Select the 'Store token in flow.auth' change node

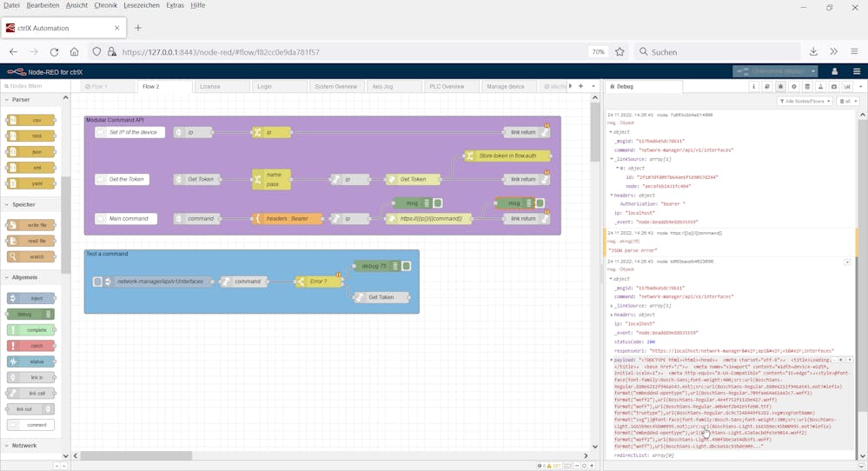(x=507, y=156)
